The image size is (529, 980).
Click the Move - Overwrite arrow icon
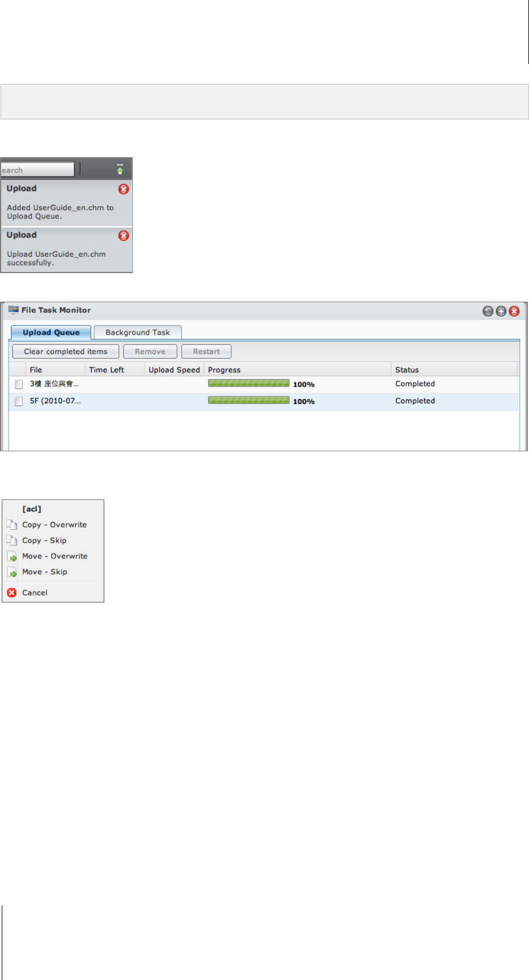pyautogui.click(x=12, y=557)
